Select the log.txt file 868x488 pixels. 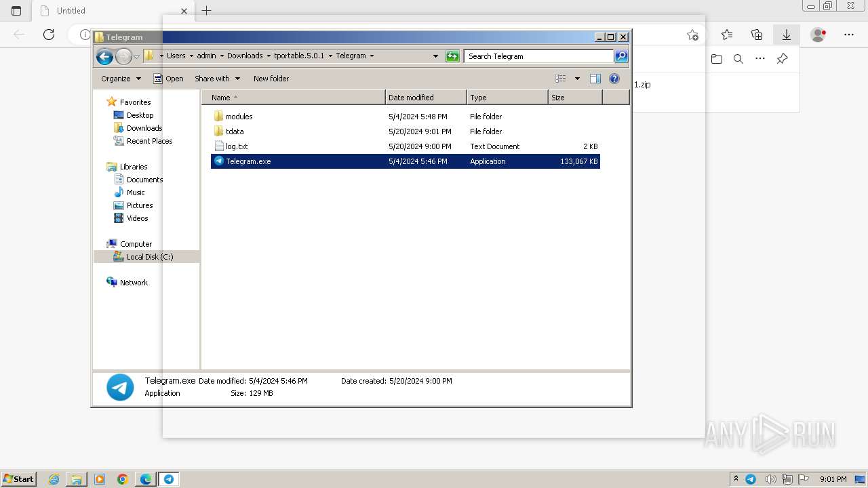click(x=406, y=146)
